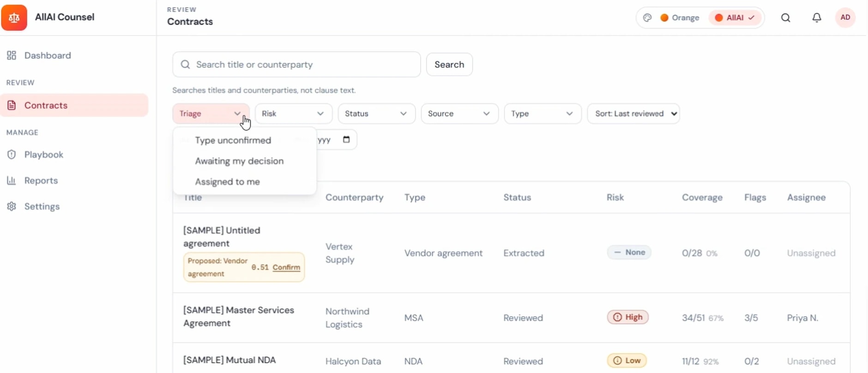Click the Northwind Logistics counterparty cell
The height and width of the screenshot is (373, 868).
pos(347,318)
